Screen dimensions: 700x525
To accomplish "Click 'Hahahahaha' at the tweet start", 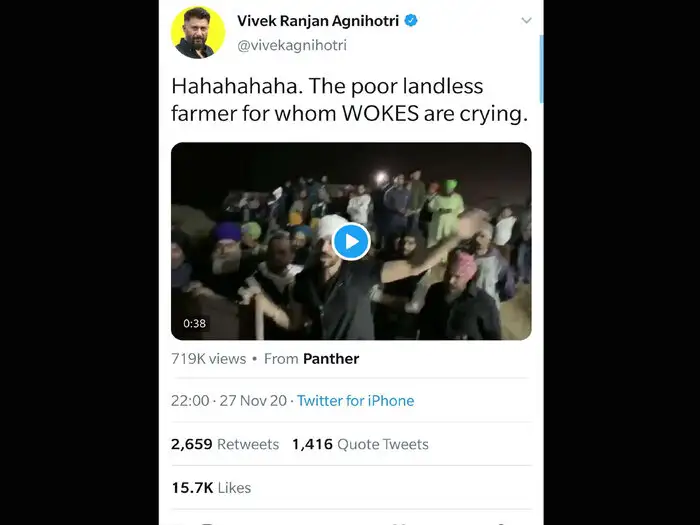I will [236, 85].
